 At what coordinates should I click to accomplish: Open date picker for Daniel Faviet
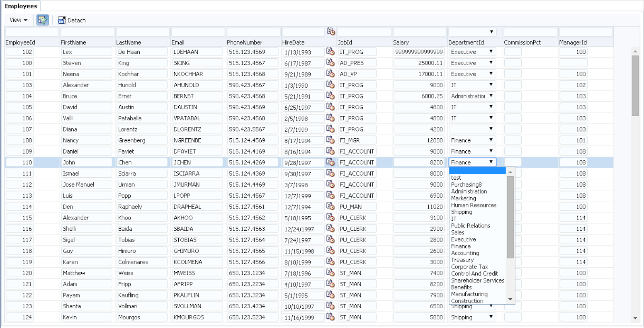[x=330, y=151]
